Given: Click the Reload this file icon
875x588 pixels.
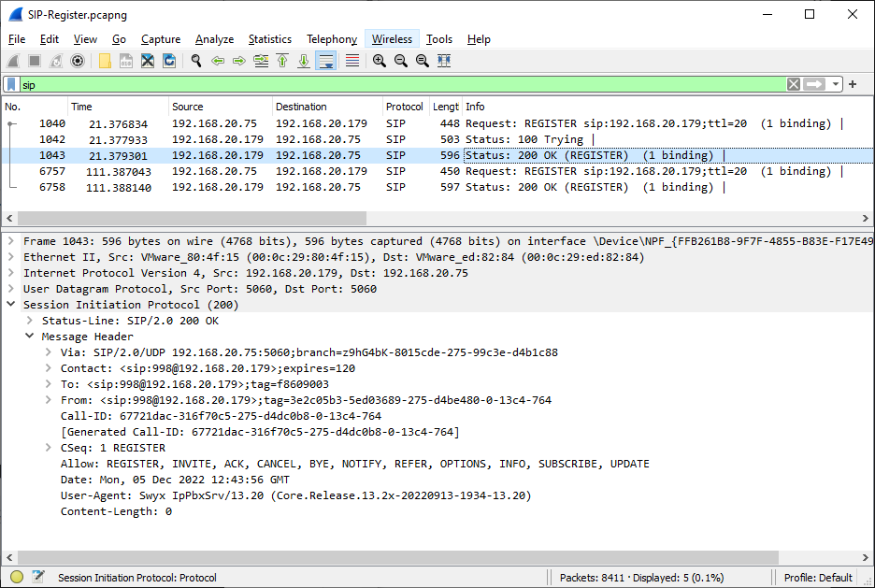Looking at the screenshot, I should [169, 60].
